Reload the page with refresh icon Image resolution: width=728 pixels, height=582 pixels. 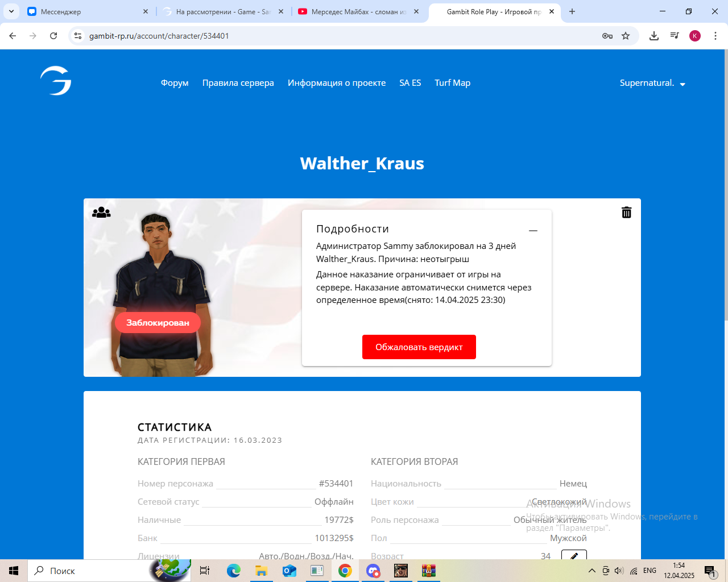click(x=53, y=36)
